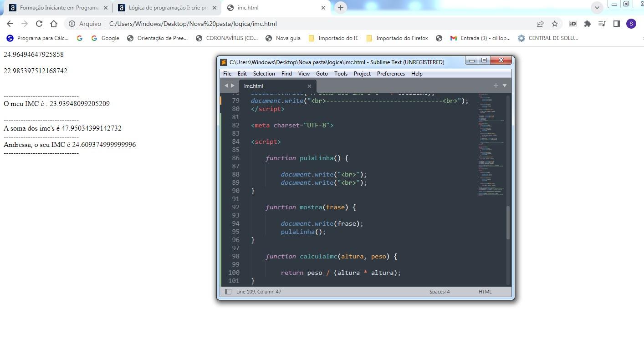
Task: Add new tab with plus in Sublime
Action: pos(496,86)
